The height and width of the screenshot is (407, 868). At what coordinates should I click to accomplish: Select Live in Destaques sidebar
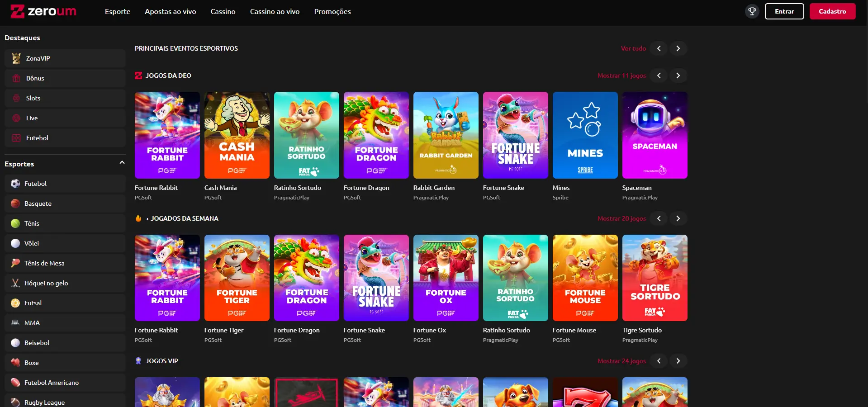[65, 118]
